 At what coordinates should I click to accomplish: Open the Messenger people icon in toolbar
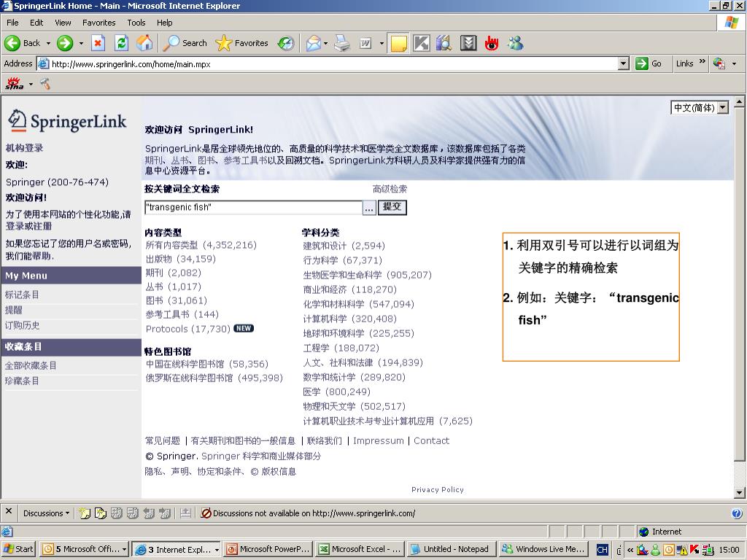515,43
